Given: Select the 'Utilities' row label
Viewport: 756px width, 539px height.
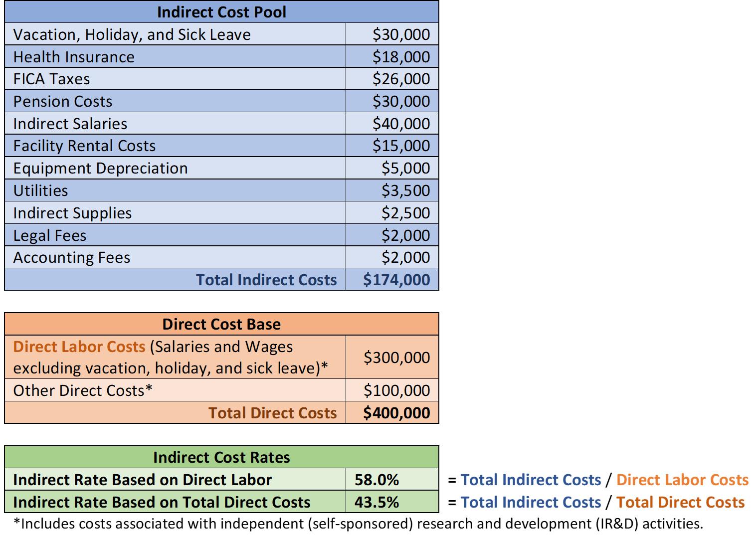Looking at the screenshot, I should pos(175,190).
